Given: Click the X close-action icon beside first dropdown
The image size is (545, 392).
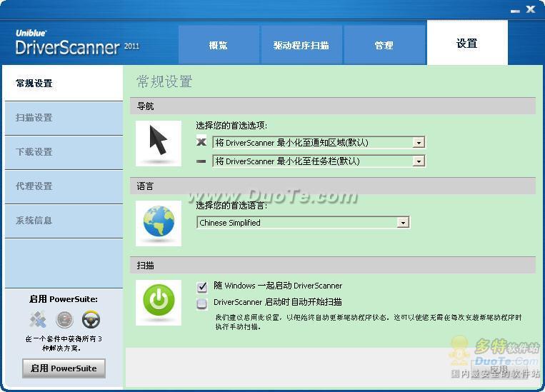Looking at the screenshot, I should [201, 142].
